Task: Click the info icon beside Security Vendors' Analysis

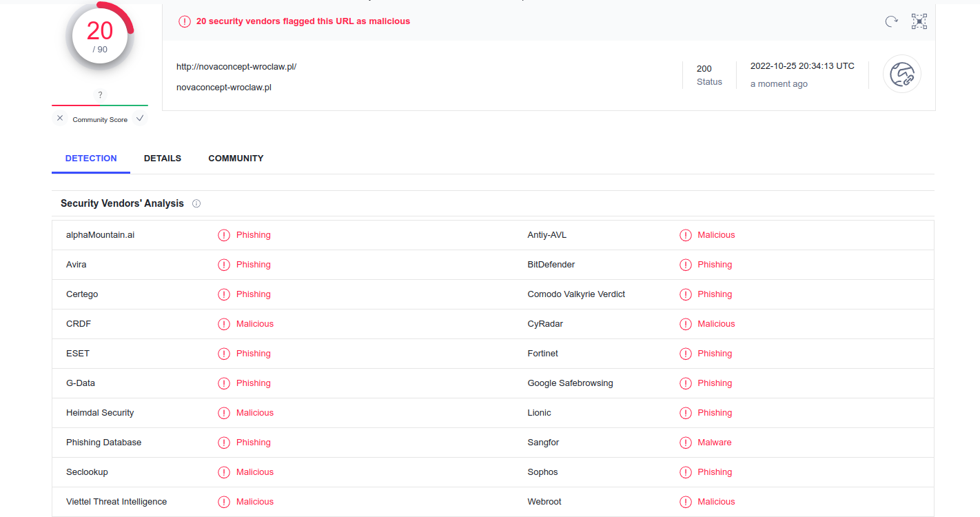Action: point(196,203)
